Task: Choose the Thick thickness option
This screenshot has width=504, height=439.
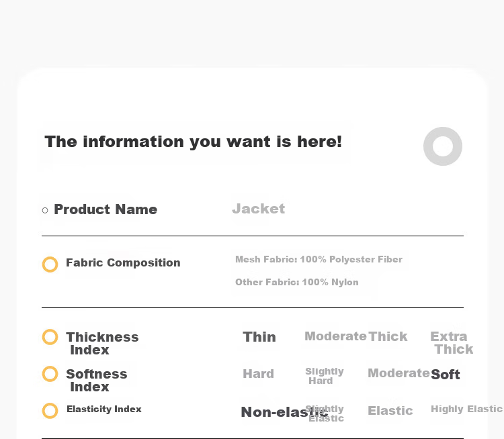Action: 388,336
